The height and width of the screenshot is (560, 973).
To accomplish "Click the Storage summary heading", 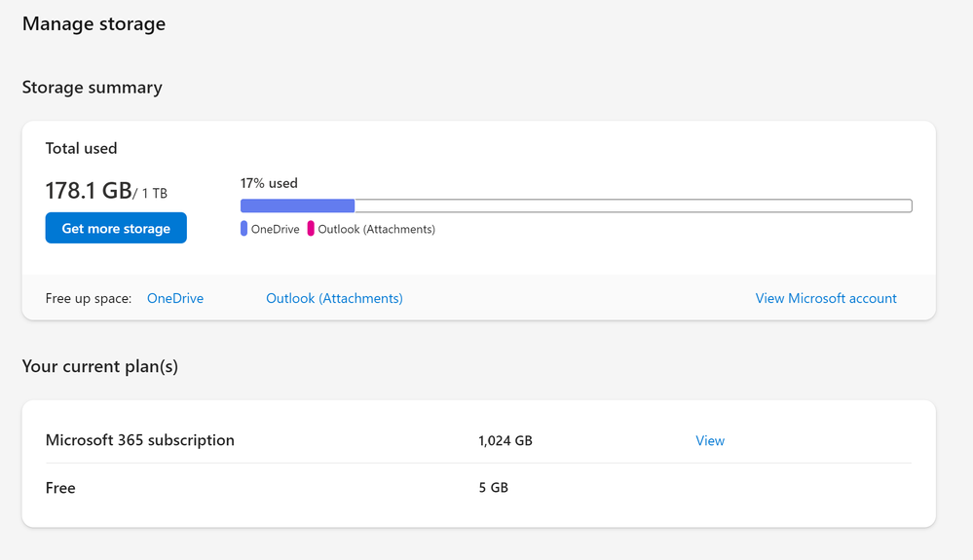I will pos(92,87).
